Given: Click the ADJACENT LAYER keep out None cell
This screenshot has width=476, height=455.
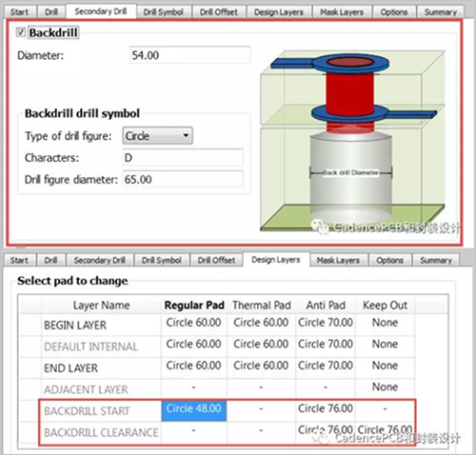Looking at the screenshot, I should tap(385, 386).
